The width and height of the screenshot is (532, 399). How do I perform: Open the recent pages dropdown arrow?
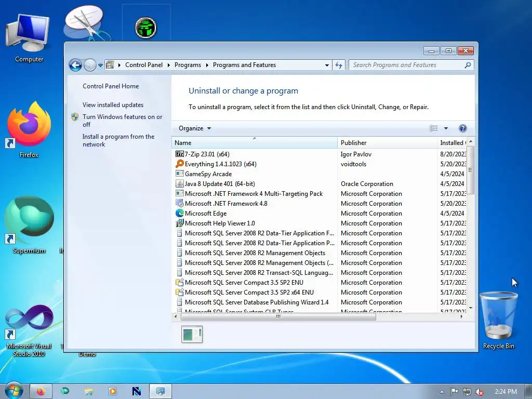(x=100, y=65)
